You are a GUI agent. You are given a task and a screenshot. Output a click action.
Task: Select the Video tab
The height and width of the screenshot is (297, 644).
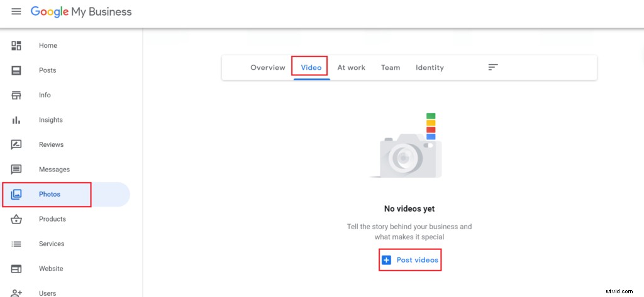click(x=311, y=68)
